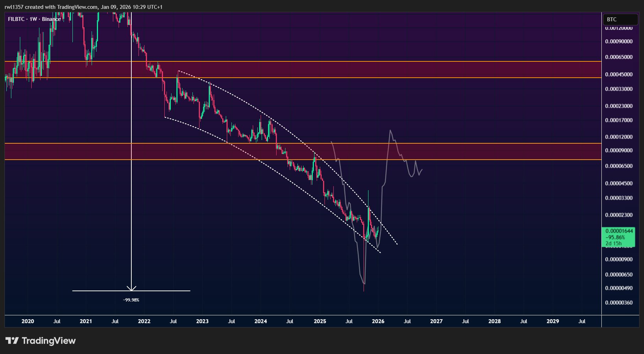Click the 1W interval label in the legend
The width and height of the screenshot is (644, 354).
(33, 19)
